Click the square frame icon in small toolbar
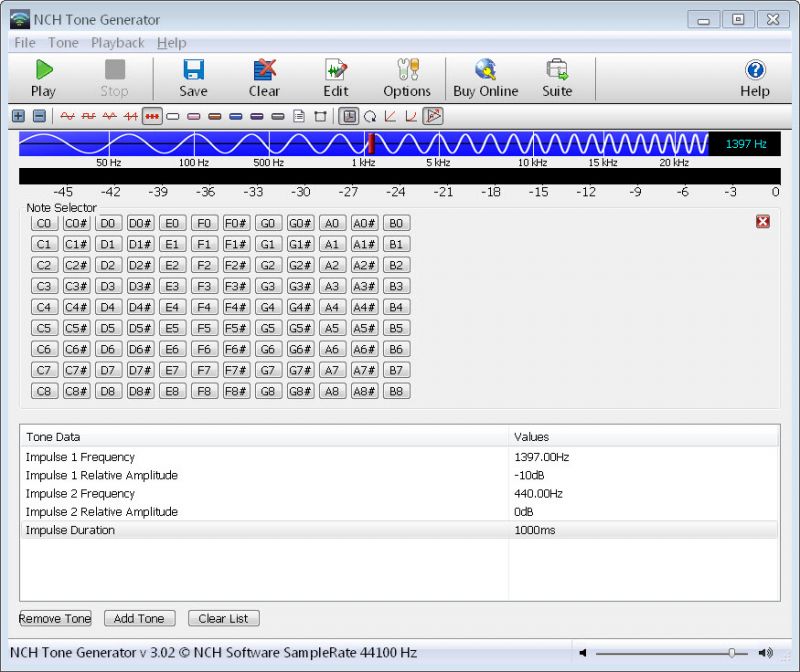 click(x=320, y=116)
